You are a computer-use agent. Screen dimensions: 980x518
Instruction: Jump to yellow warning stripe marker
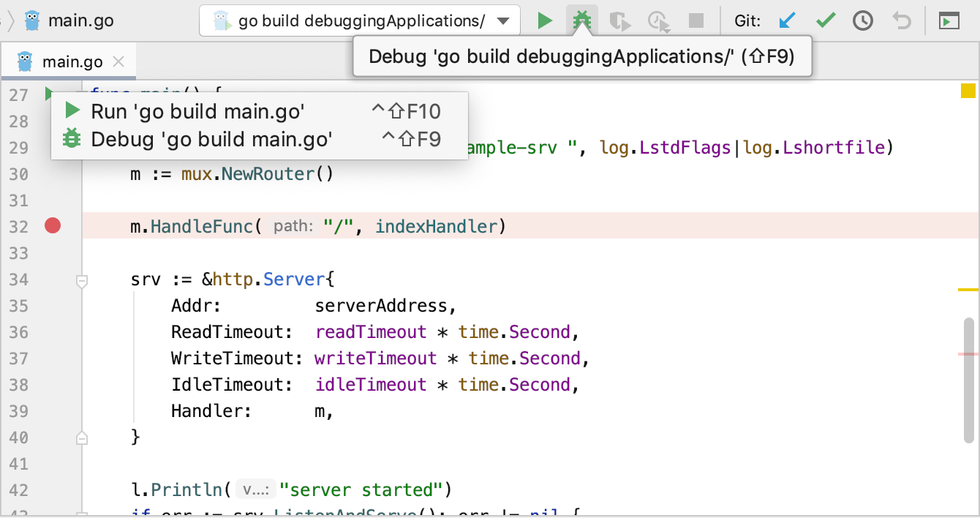968,290
